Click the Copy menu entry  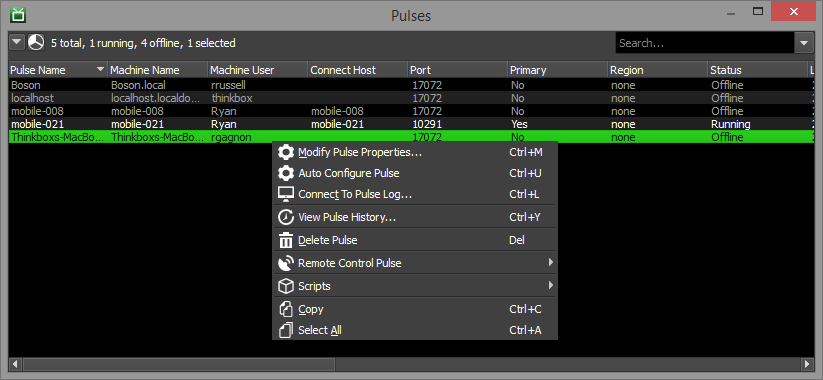click(415, 309)
